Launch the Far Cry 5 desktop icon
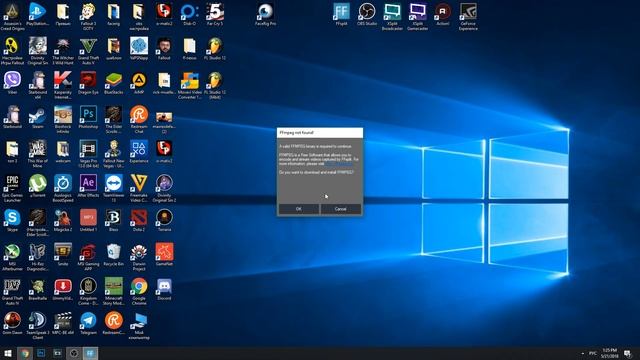The height and width of the screenshot is (360, 640). [215, 15]
